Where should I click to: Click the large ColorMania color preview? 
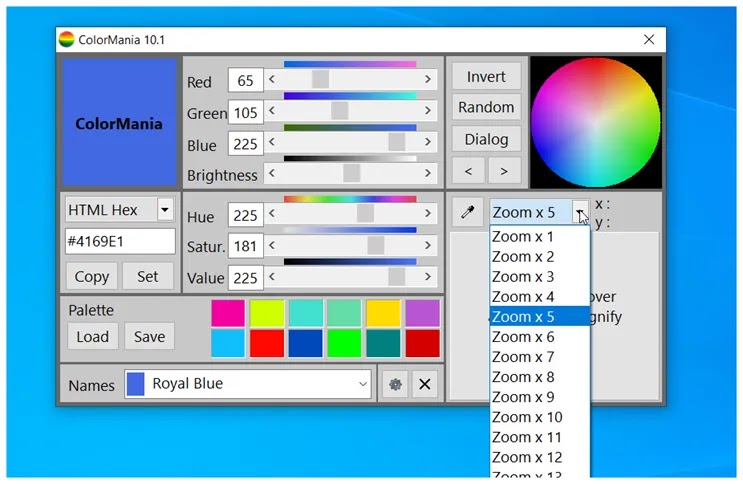tap(119, 122)
